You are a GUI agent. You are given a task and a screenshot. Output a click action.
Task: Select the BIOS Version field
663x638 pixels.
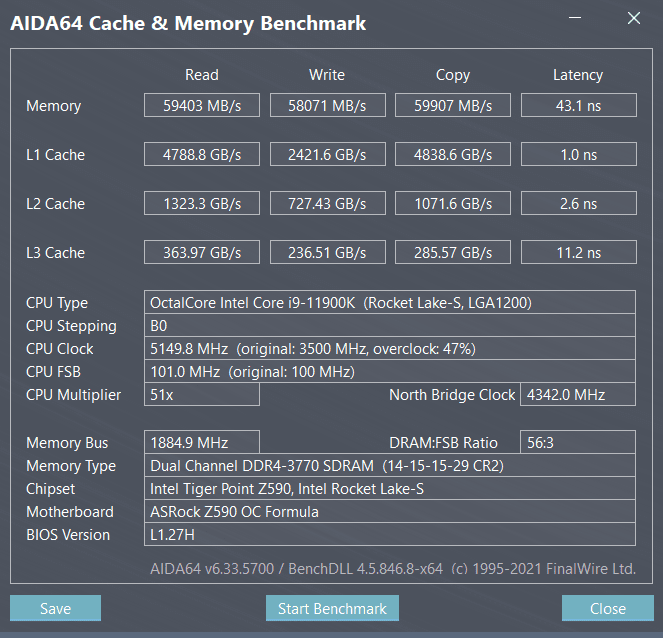[x=390, y=534]
